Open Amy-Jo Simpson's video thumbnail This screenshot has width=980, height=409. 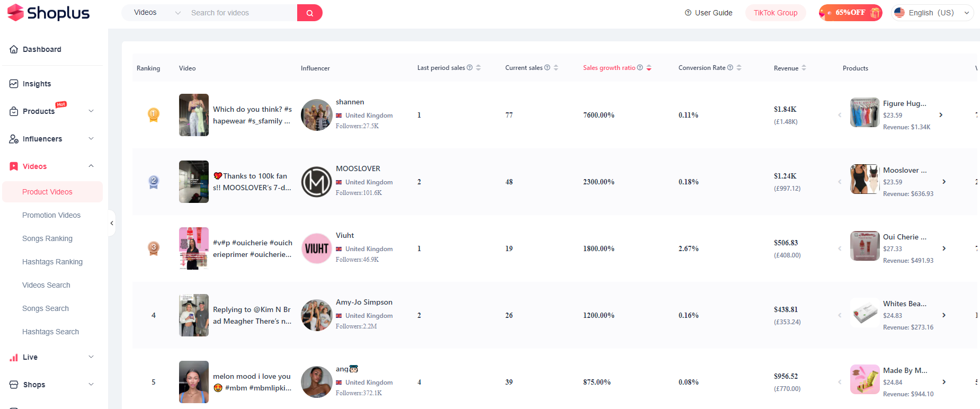194,315
